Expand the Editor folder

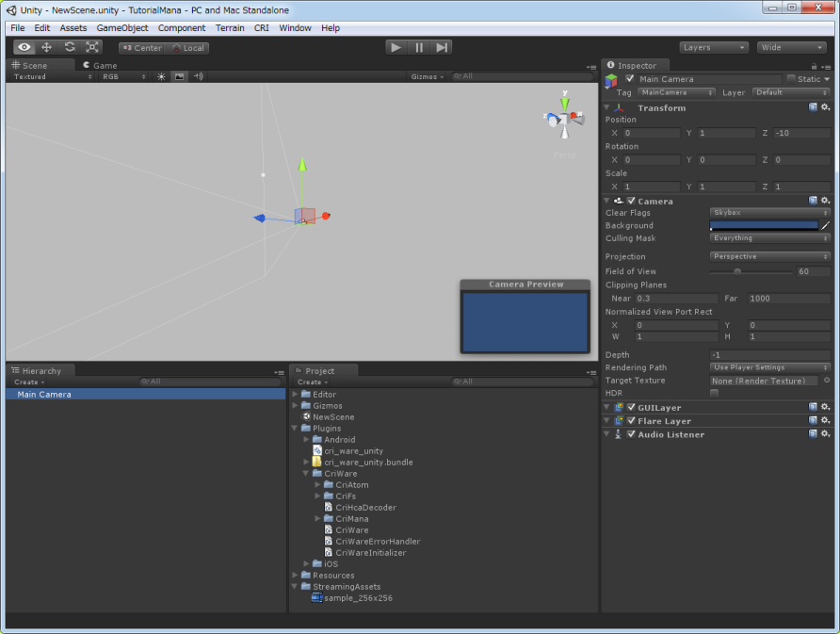pos(295,394)
